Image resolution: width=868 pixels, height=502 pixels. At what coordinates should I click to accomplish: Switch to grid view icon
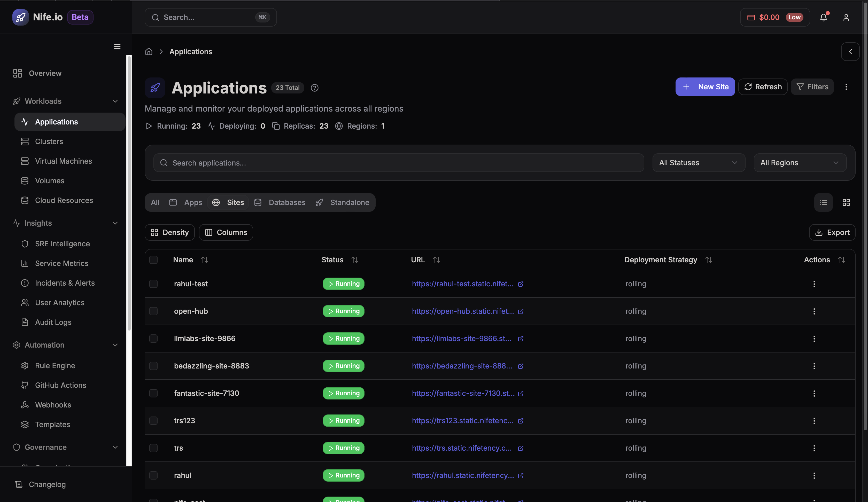point(846,202)
